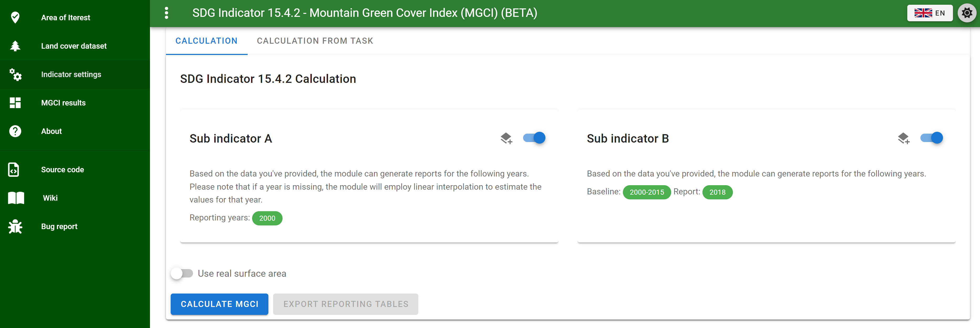The image size is (980, 328).
Task: Click the About question mark icon
Action: [x=15, y=132]
